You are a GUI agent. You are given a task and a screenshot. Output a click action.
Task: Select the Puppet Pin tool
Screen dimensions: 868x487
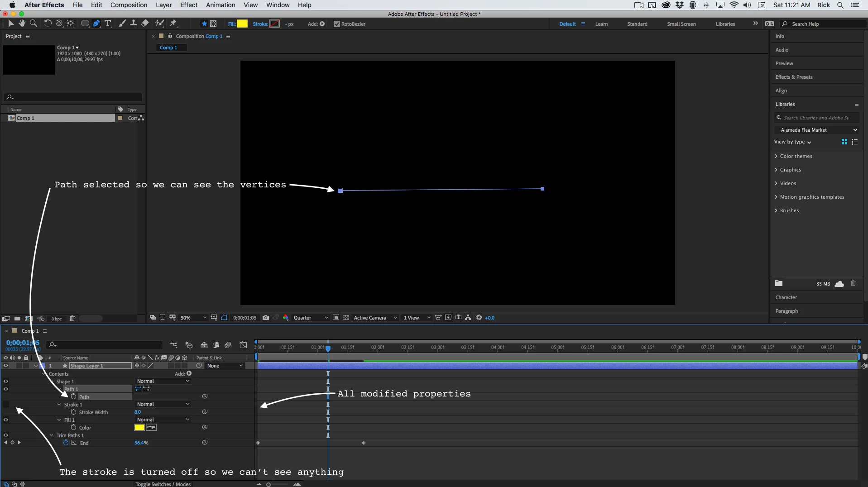tap(173, 24)
